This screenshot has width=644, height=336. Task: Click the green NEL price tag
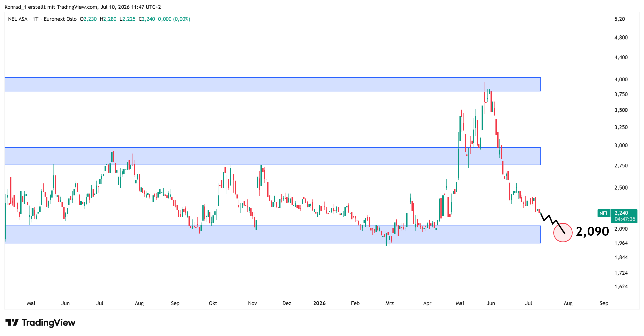click(603, 213)
